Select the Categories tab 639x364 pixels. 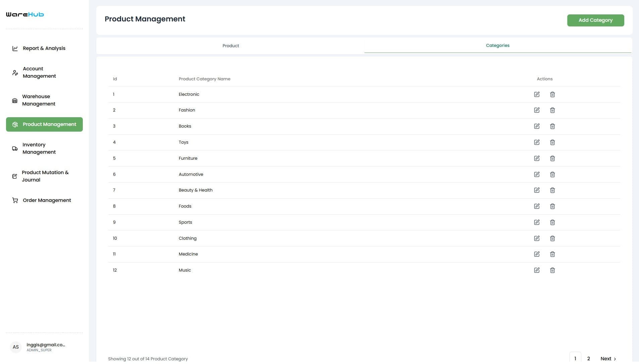[498, 45]
